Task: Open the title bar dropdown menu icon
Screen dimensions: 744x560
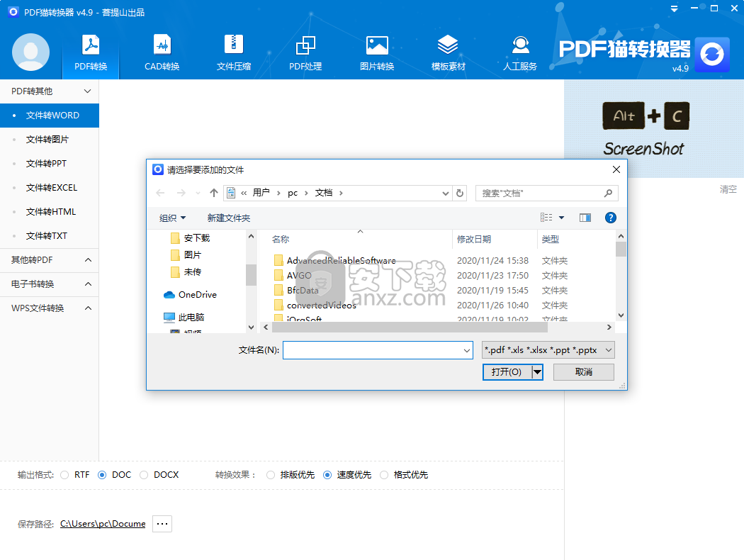Action: [675, 9]
